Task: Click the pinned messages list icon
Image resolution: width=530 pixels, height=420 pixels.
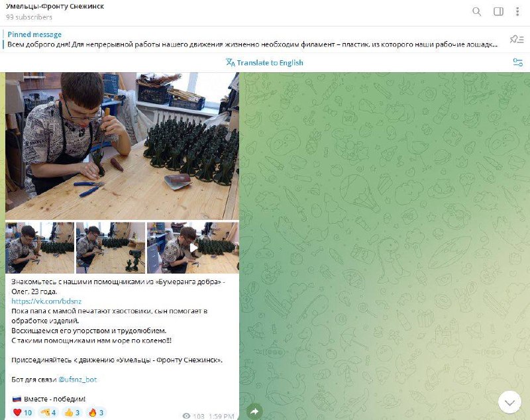Action: (x=516, y=39)
